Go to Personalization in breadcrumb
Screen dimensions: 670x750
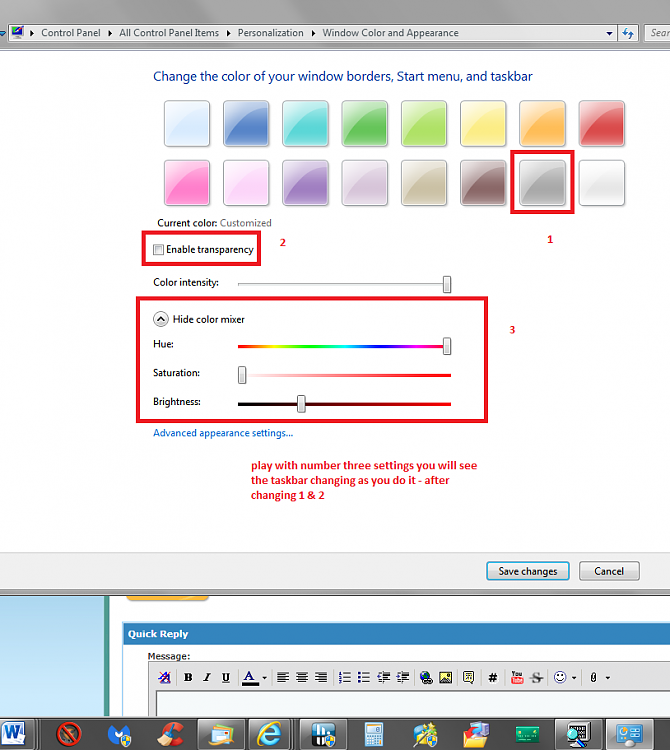(271, 33)
